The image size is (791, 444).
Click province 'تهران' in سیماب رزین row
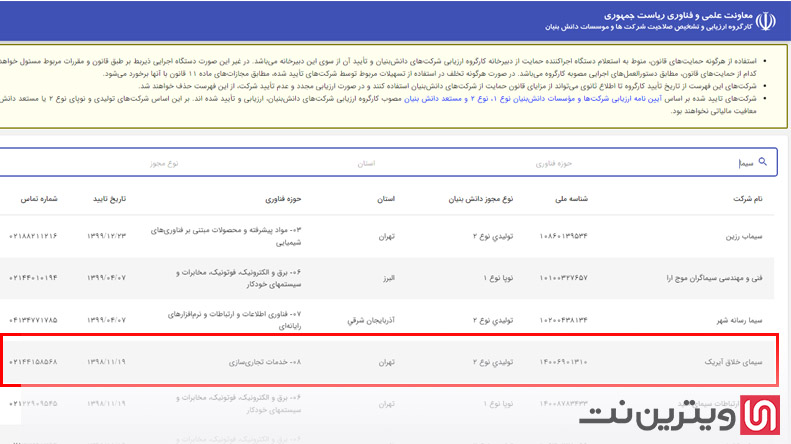tap(386, 236)
